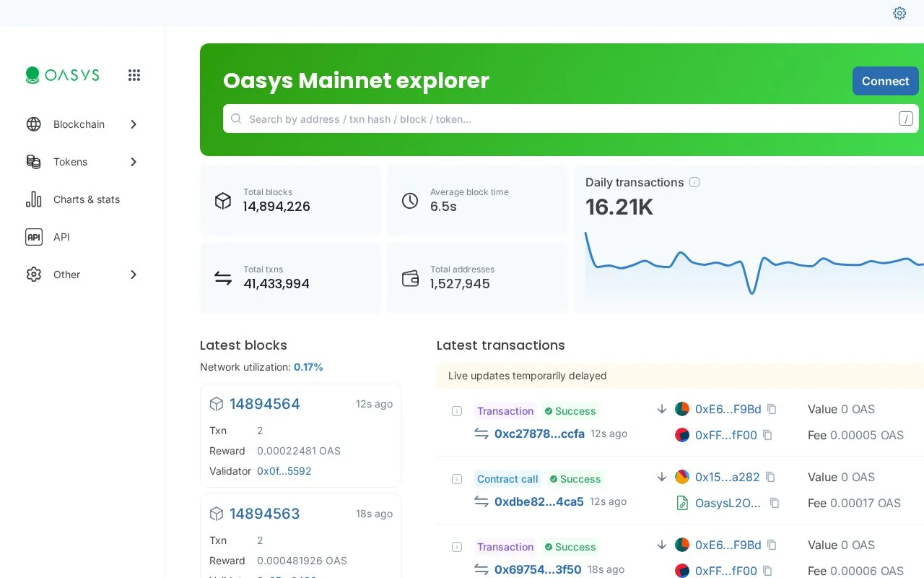
Task: Click the Contract call tag
Action: click(x=507, y=479)
